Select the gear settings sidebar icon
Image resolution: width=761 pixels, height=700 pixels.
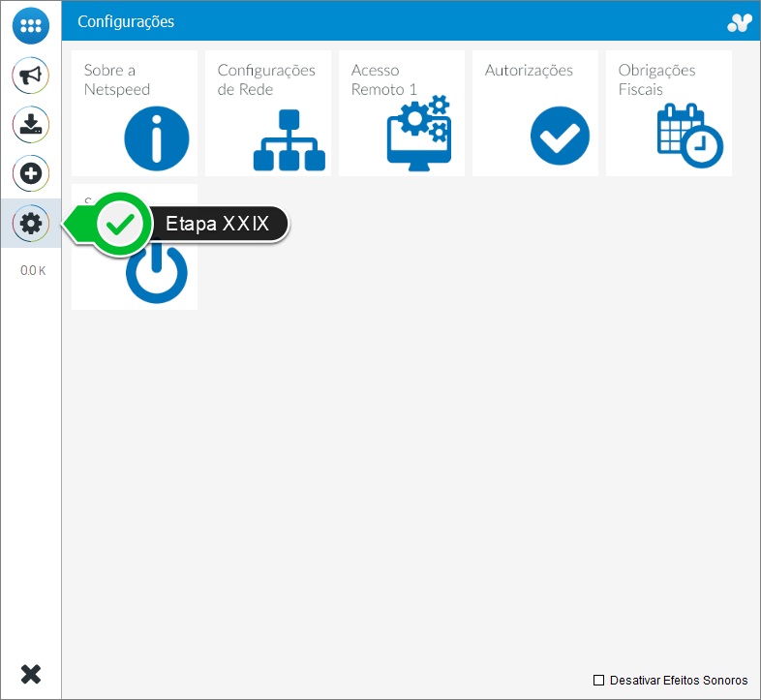pos(31,224)
